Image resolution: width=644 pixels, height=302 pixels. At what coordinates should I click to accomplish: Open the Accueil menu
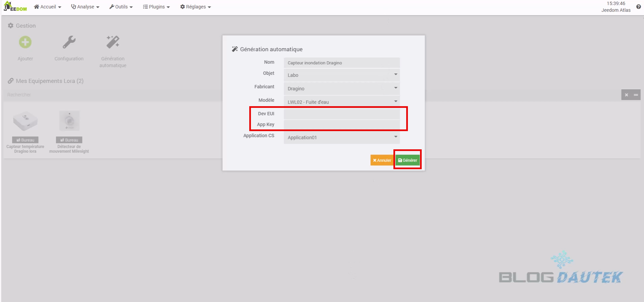coord(47,7)
